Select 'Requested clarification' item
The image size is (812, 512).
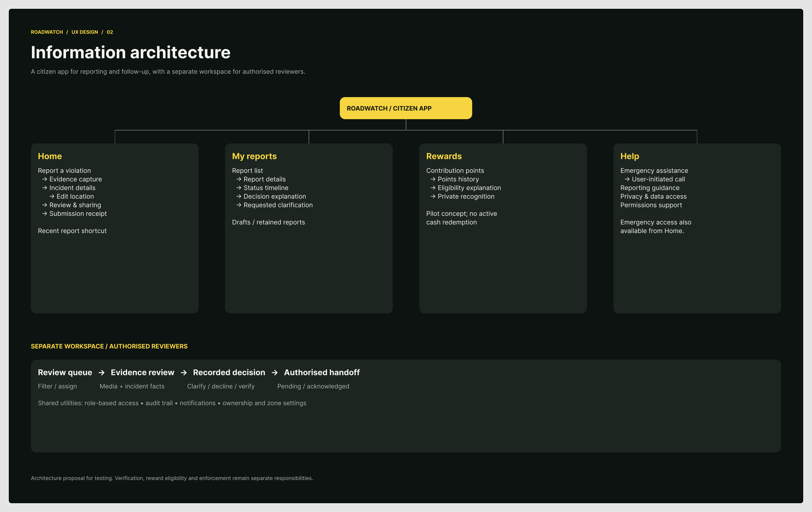[x=278, y=205]
